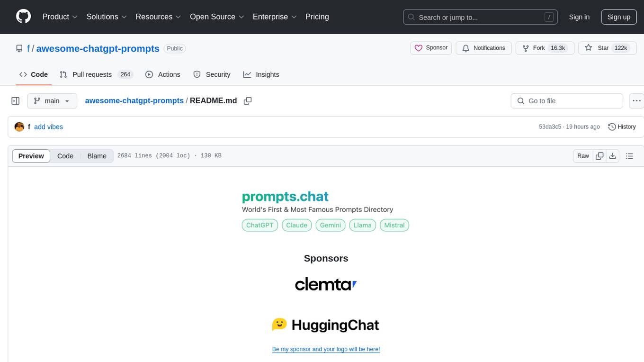Click the Sign up button
The image size is (644, 362).
619,17
